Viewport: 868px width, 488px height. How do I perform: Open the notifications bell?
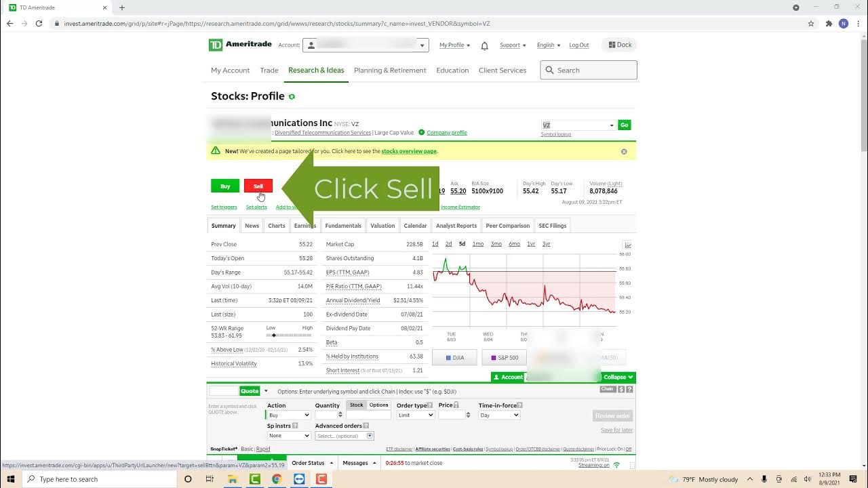pyautogui.click(x=485, y=46)
